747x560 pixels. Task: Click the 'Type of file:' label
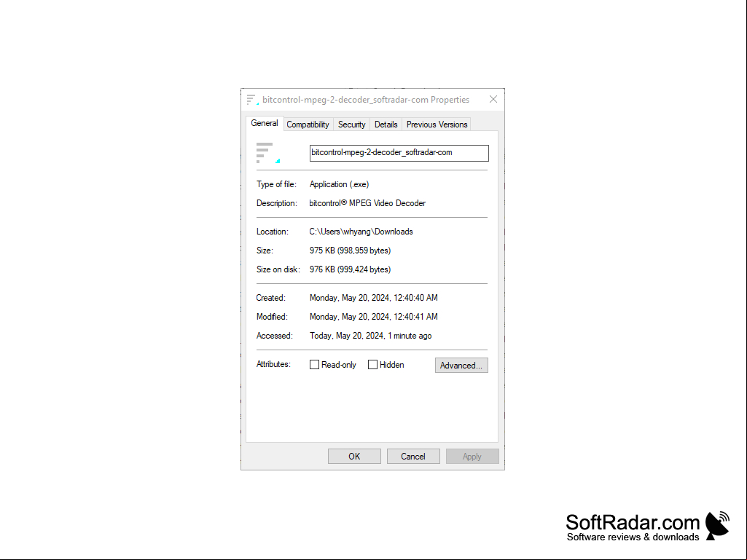point(276,184)
